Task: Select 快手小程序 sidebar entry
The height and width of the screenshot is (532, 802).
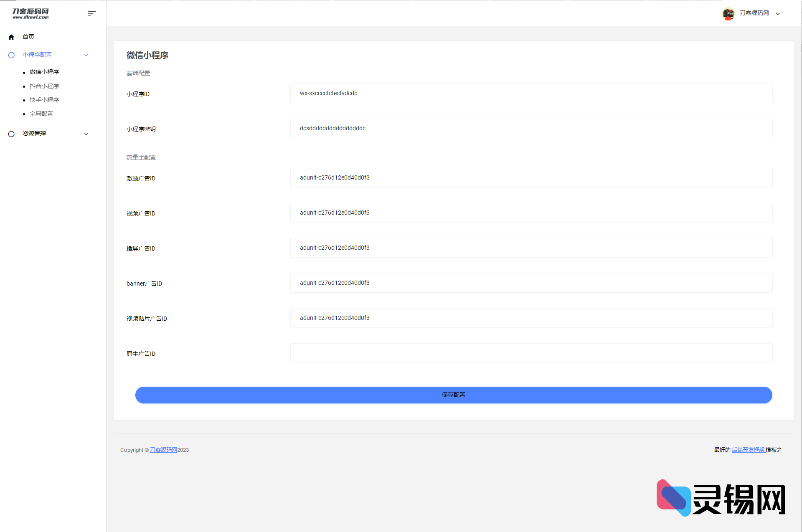Action: coord(44,100)
